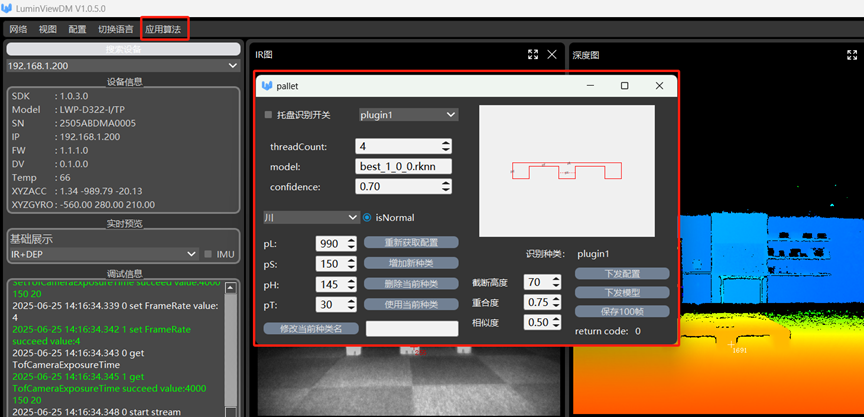Open the 川 pallet type dropdown

[x=312, y=218]
